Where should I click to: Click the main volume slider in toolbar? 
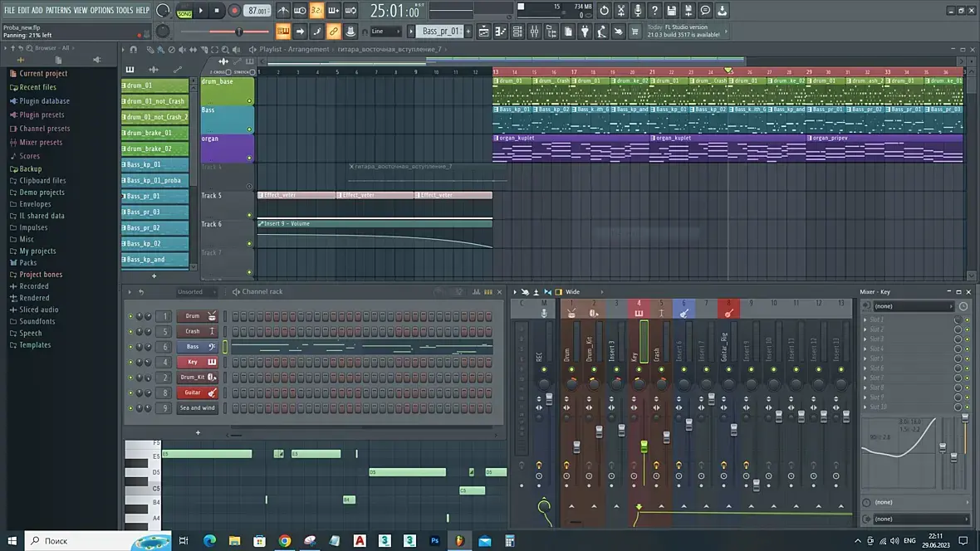pyautogui.click(x=238, y=32)
